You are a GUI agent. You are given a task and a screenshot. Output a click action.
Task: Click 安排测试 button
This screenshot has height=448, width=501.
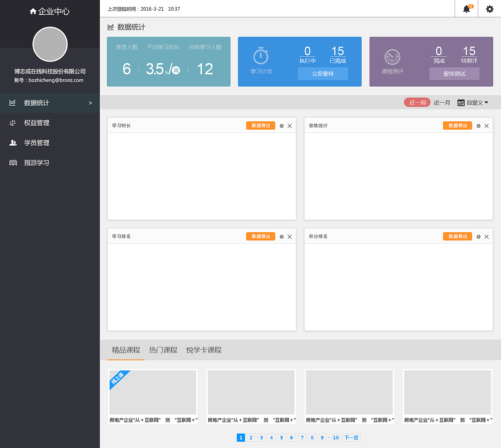coord(454,74)
